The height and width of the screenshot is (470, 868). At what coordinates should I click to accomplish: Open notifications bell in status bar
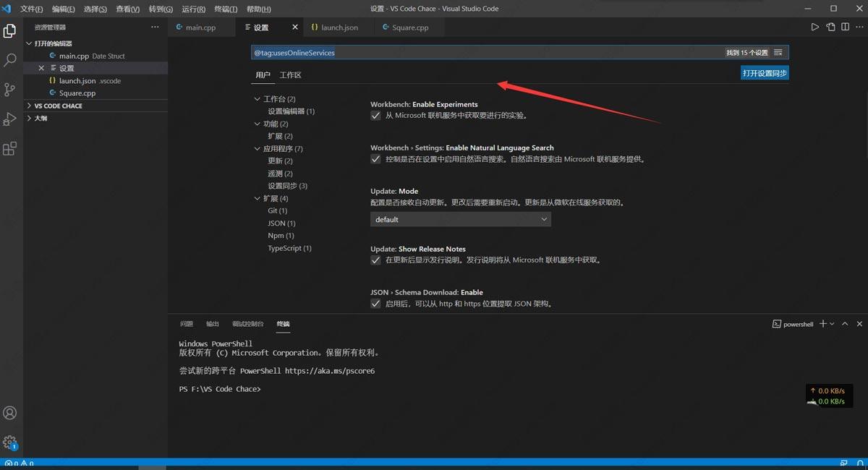(859, 463)
